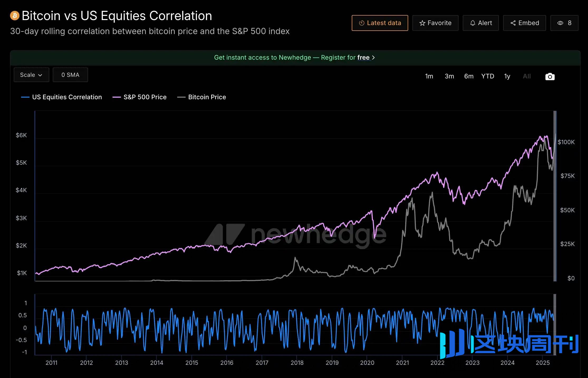Click the camera screenshot icon

pos(550,77)
